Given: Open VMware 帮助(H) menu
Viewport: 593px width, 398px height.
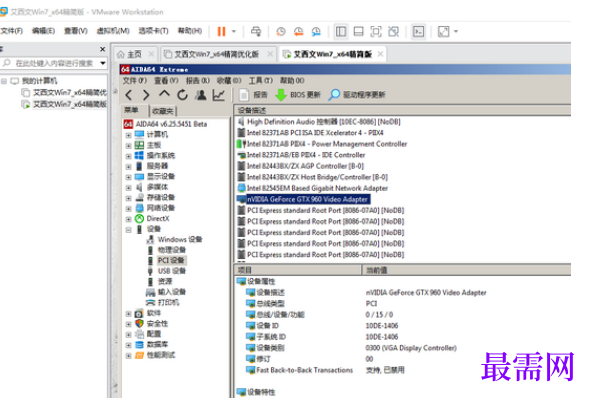Looking at the screenshot, I should 189,31.
